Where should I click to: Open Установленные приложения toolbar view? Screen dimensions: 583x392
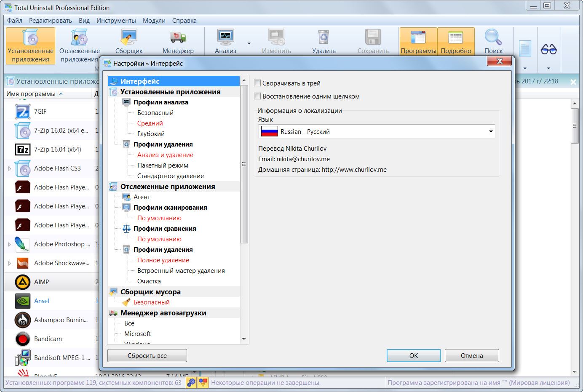(30, 45)
